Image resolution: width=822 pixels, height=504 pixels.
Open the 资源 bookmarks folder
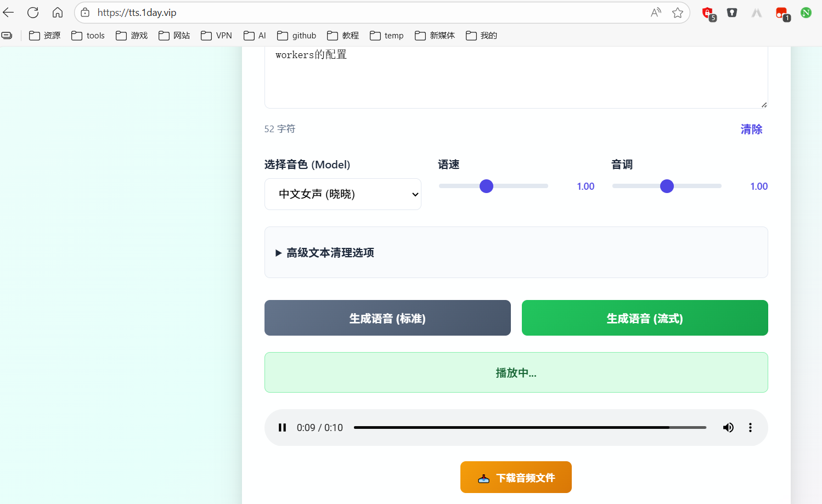(x=44, y=36)
